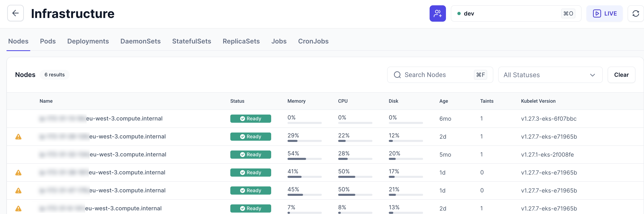Toggle the LIVE mode button
The image size is (644, 214).
tap(605, 13)
